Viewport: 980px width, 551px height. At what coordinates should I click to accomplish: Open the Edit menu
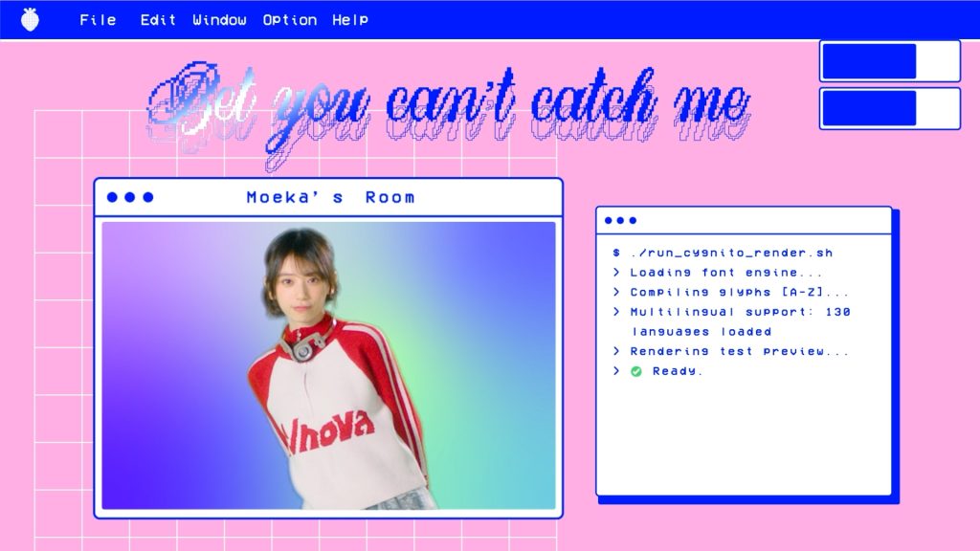(158, 20)
